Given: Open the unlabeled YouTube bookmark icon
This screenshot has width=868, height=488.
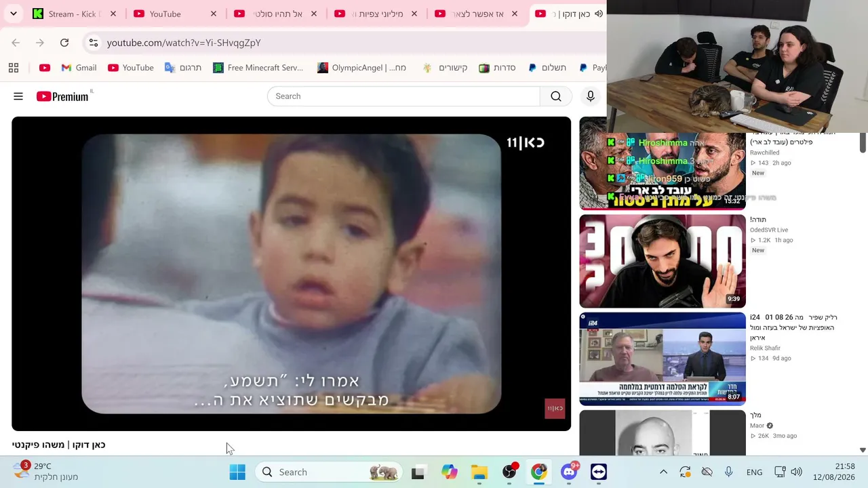Looking at the screenshot, I should (45, 68).
